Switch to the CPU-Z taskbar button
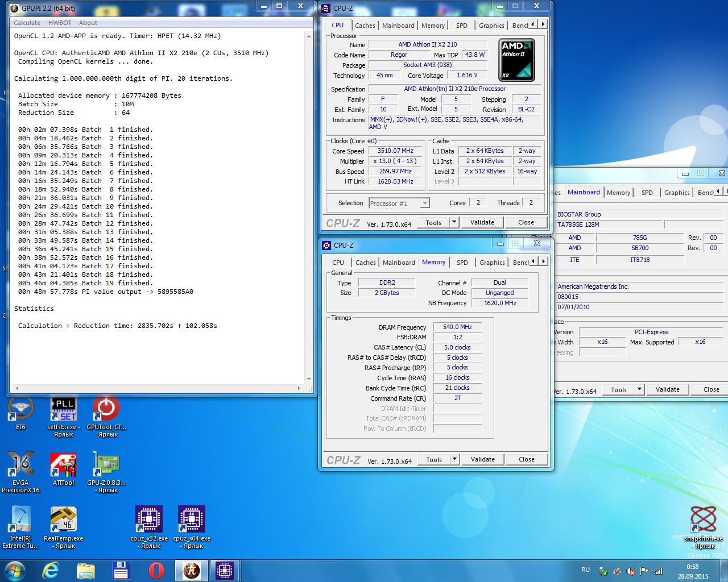This screenshot has width=728, height=582. [225, 570]
